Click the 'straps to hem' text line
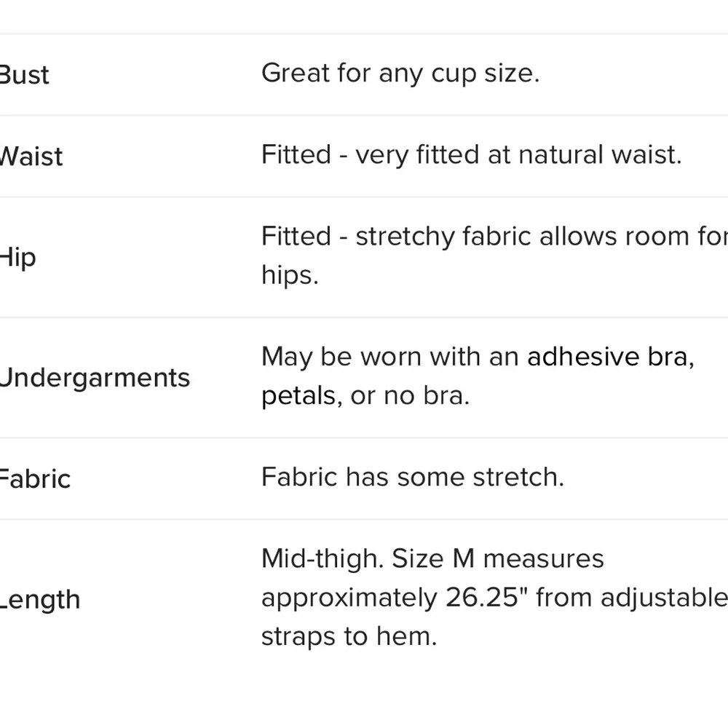Image resolution: width=728 pixels, height=728 pixels. pyautogui.click(x=349, y=636)
